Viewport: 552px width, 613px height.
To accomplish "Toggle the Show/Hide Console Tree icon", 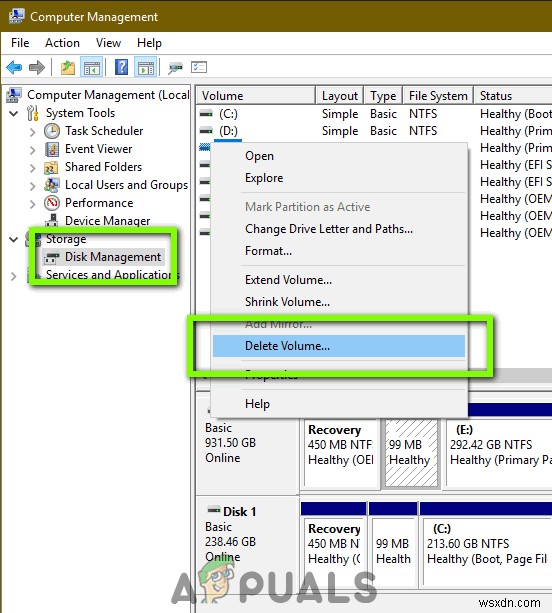I will 91,68.
